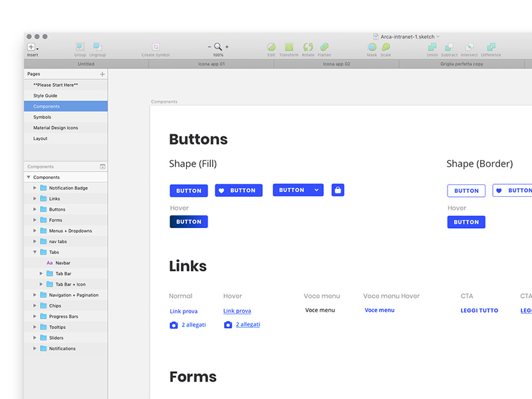Click the camera icon beside Hover 2 allegati
Image resolution: width=532 pixels, height=399 pixels.
click(x=228, y=325)
